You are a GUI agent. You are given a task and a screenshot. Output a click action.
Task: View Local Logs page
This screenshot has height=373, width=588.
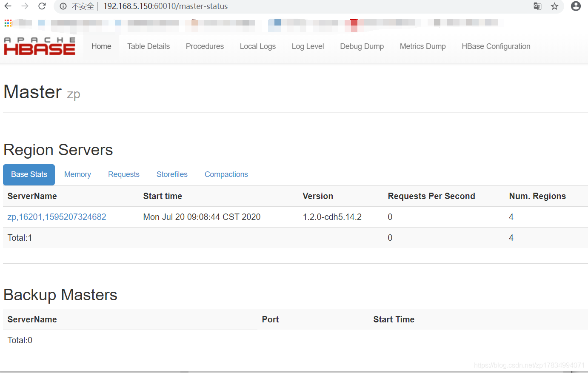258,46
